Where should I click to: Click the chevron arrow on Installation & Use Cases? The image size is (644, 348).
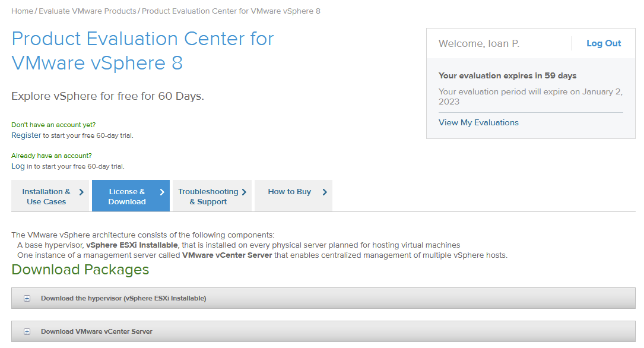tap(81, 192)
